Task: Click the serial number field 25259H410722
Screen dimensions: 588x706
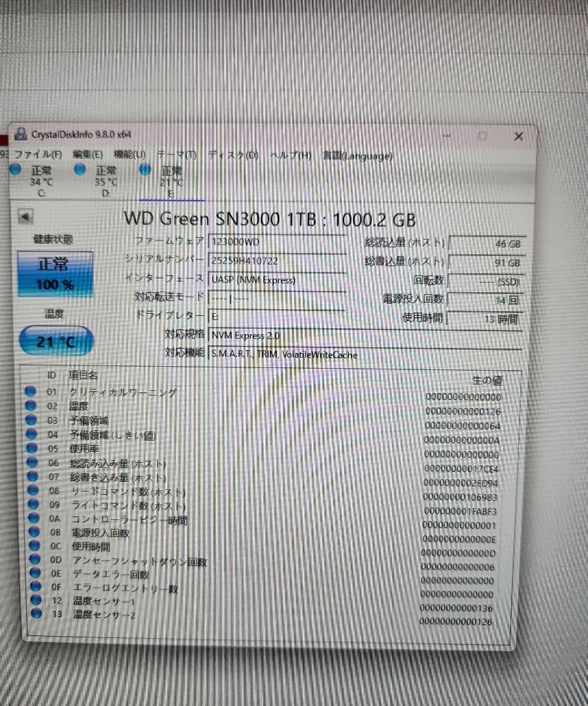Action: (x=277, y=261)
